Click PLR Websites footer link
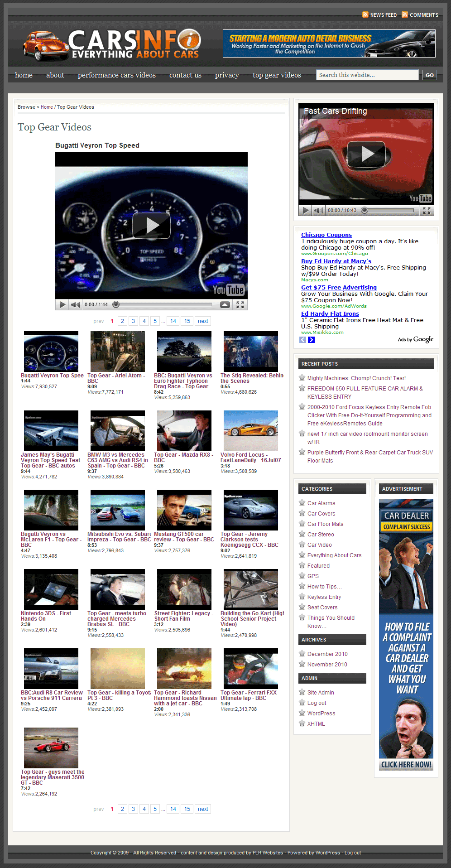The width and height of the screenshot is (451, 868). pyautogui.click(x=268, y=853)
